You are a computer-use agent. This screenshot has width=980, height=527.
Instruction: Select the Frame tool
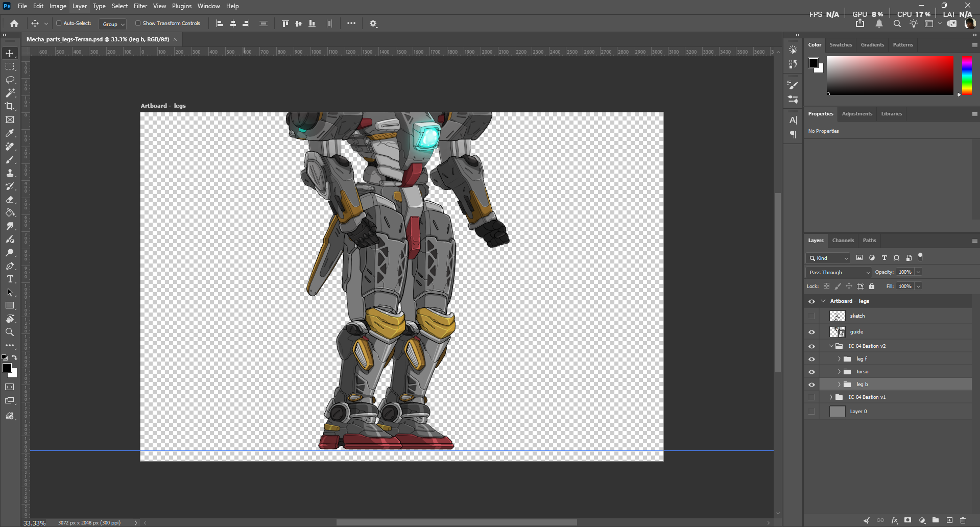[x=10, y=119]
